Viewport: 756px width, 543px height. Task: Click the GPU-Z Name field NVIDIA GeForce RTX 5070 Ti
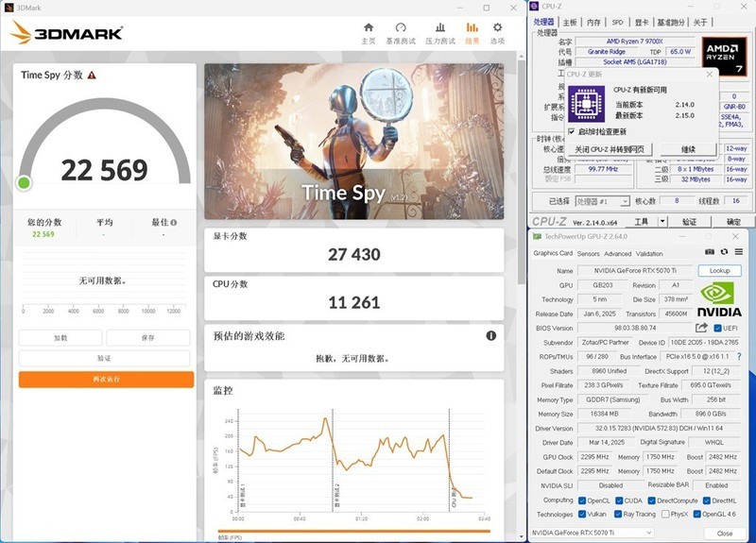634,270
